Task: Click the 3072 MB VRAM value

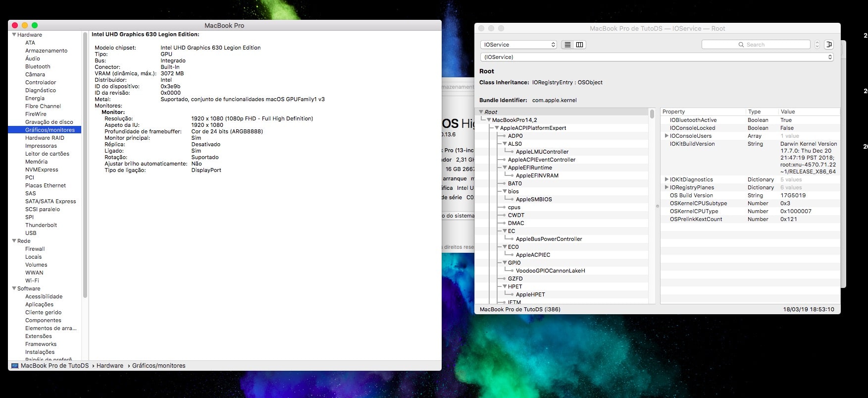Action: 172,73
